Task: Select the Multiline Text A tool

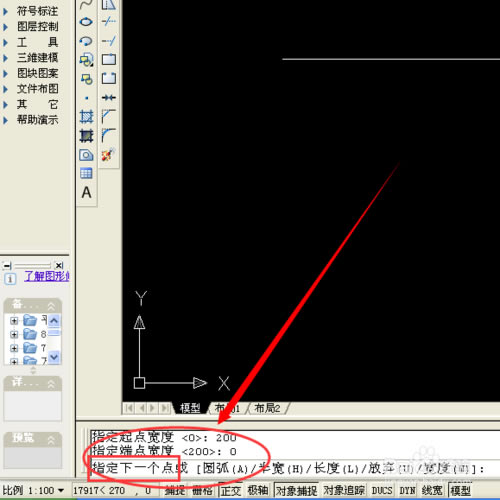Action: (x=86, y=193)
